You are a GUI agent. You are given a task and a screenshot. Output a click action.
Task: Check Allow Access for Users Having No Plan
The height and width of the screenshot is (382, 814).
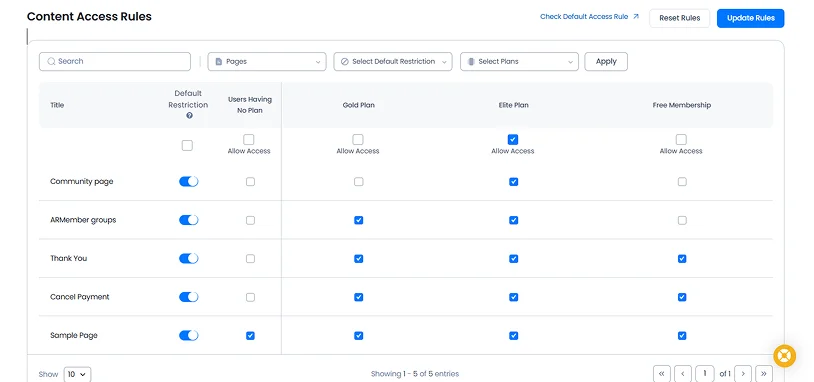tap(249, 140)
